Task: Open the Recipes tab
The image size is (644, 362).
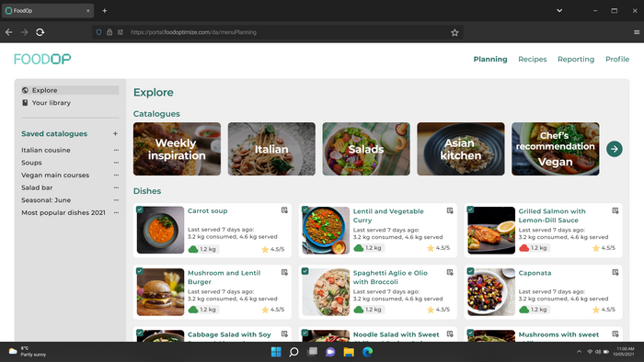Action: pyautogui.click(x=533, y=59)
